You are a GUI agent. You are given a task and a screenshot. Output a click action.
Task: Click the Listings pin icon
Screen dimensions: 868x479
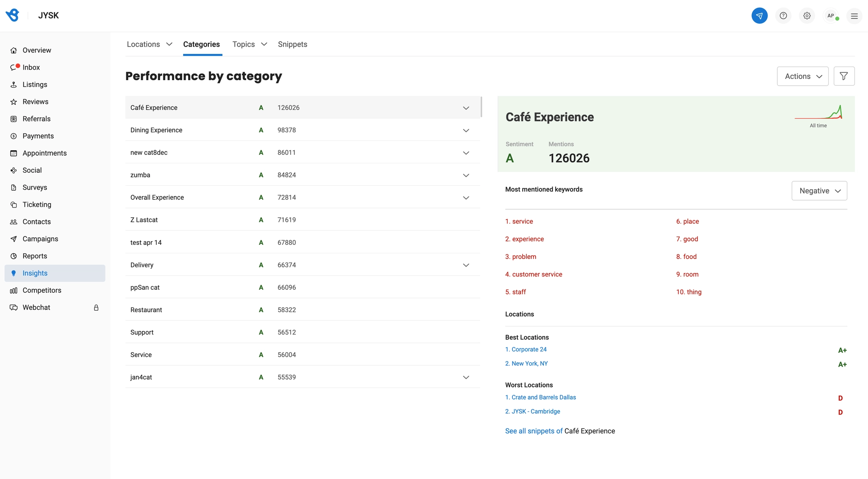[x=14, y=85]
